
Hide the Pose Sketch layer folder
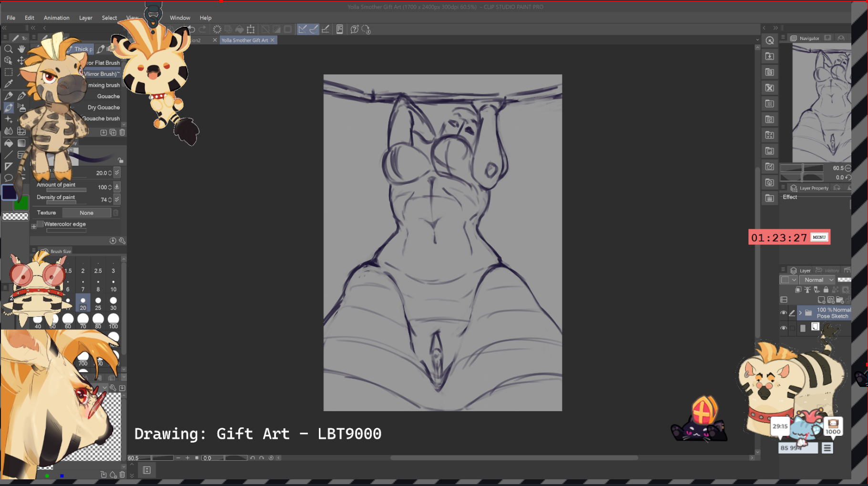(783, 313)
